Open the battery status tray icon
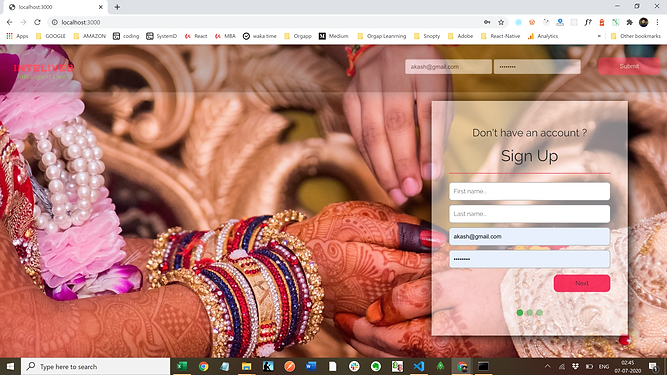This screenshot has width=667, height=375. (x=589, y=366)
